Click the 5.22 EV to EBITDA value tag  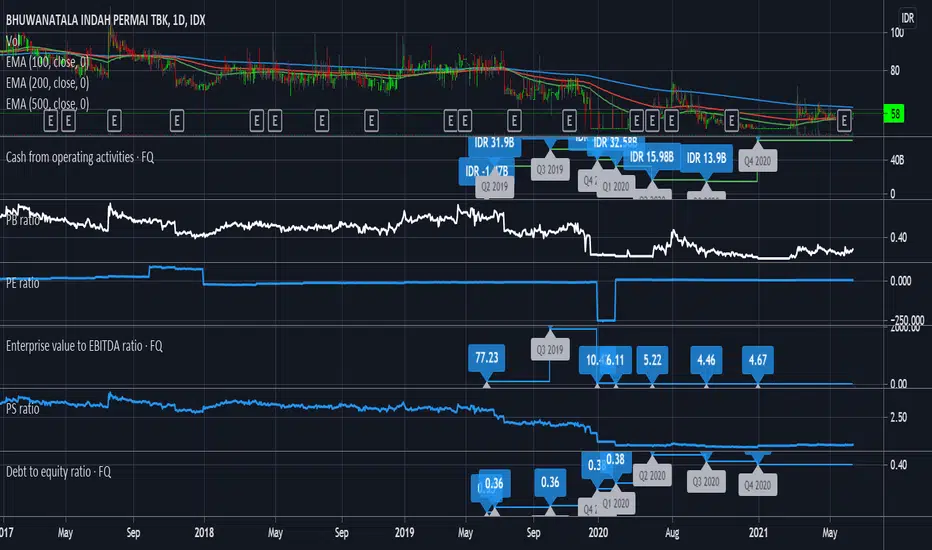pyautogui.click(x=652, y=360)
